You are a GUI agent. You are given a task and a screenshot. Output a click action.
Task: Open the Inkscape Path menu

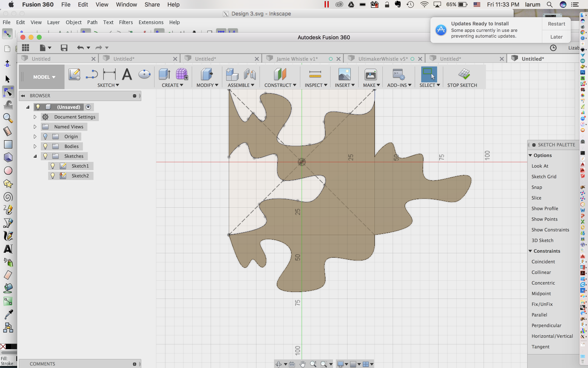click(92, 22)
